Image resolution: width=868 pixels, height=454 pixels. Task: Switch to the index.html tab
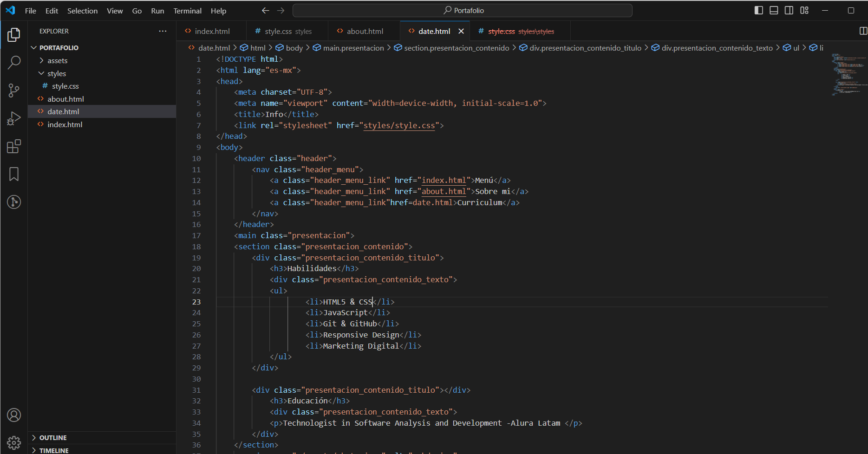click(x=211, y=31)
